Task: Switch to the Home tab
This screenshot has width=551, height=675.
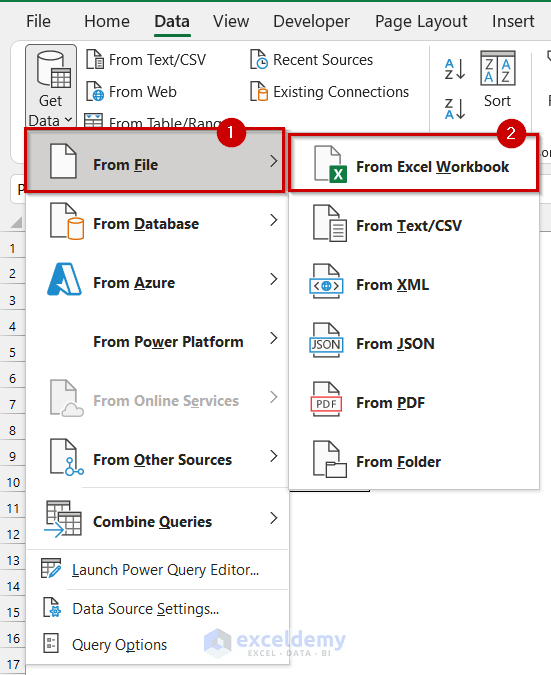Action: (x=107, y=21)
